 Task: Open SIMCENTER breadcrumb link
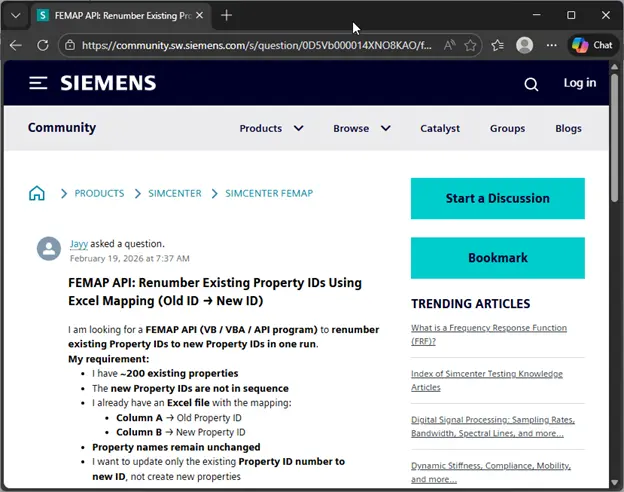175,193
